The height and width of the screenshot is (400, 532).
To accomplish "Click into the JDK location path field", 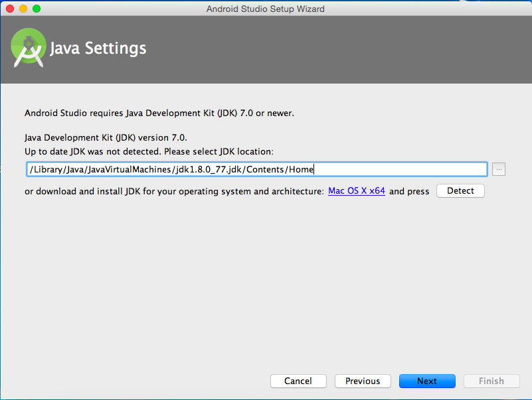I will point(257,169).
